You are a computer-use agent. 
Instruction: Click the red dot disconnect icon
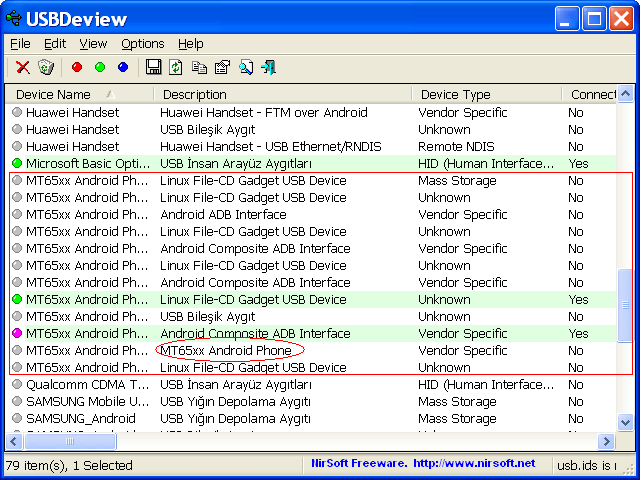click(77, 67)
